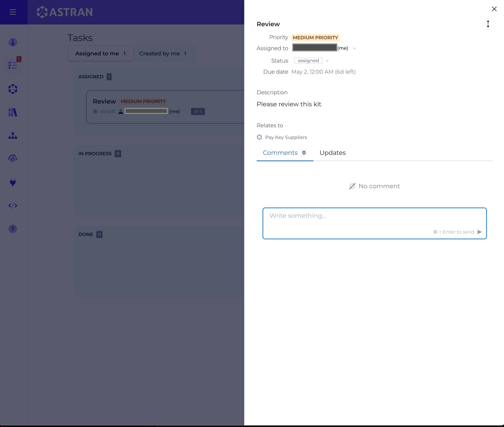
Task: Close the Review task panel
Action: [494, 9]
